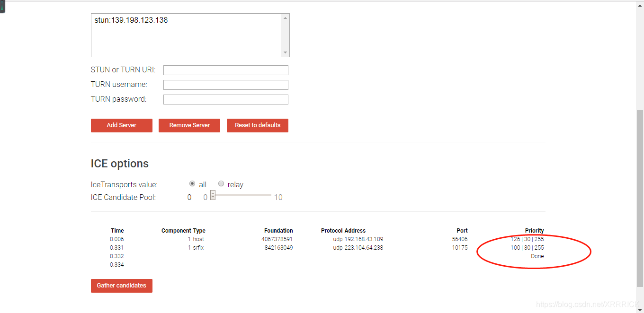Click time value 0.332

click(117, 256)
